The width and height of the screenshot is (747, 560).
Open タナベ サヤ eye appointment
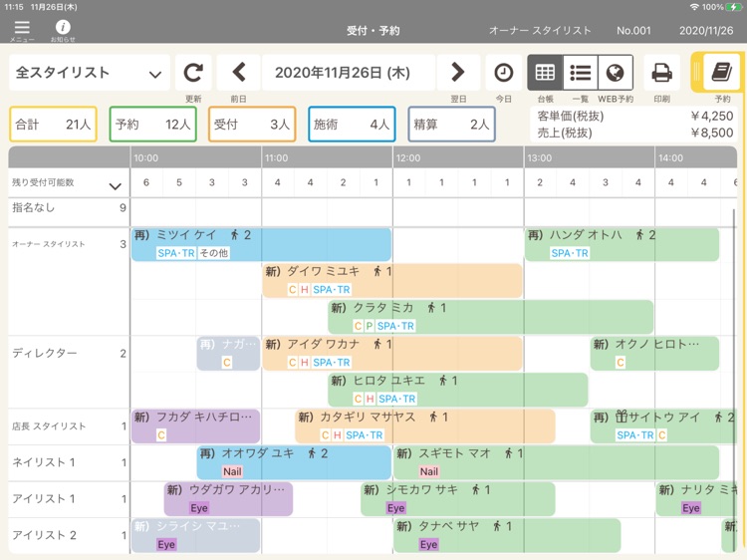pos(507,535)
